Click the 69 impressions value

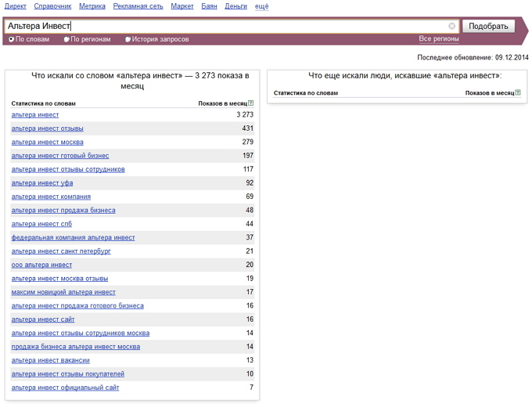[x=250, y=197]
